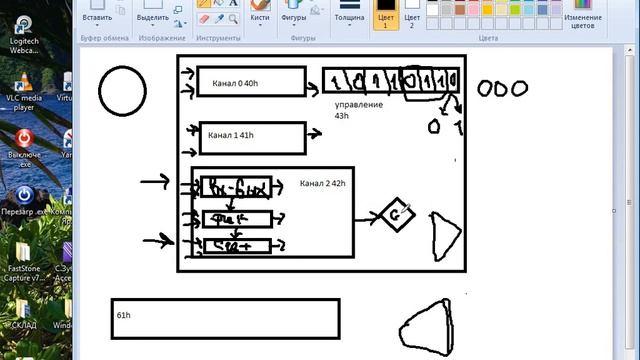The width and height of the screenshot is (640, 360).
Task: Click the Copy icon in Буфер обмена
Action: click(120, 10)
